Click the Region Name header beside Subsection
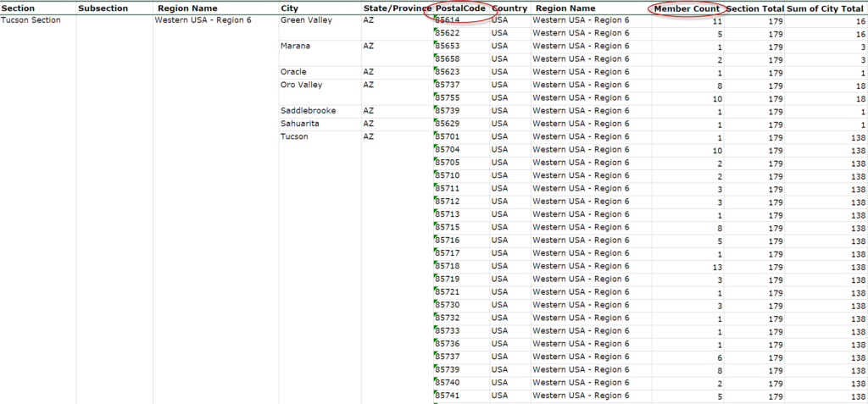868x404 pixels. pos(187,8)
